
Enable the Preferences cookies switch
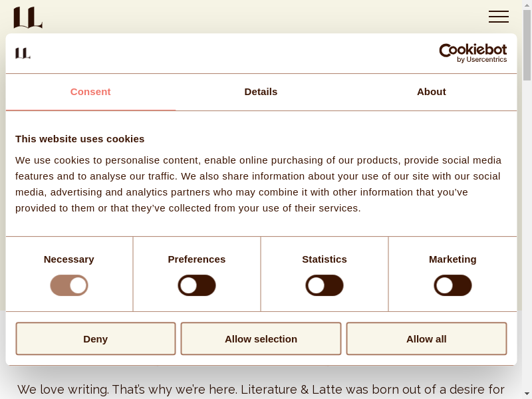pyautogui.click(x=197, y=285)
